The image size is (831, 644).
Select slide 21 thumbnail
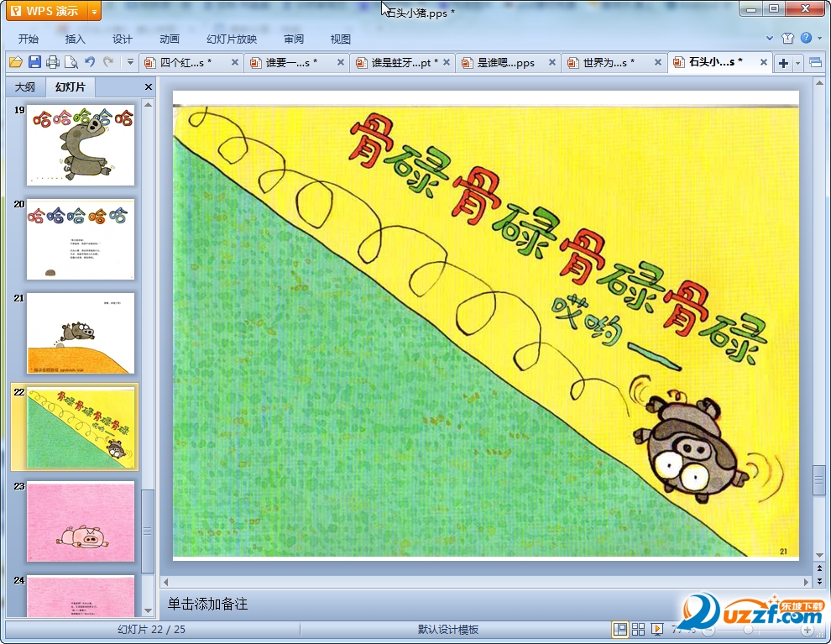[81, 333]
